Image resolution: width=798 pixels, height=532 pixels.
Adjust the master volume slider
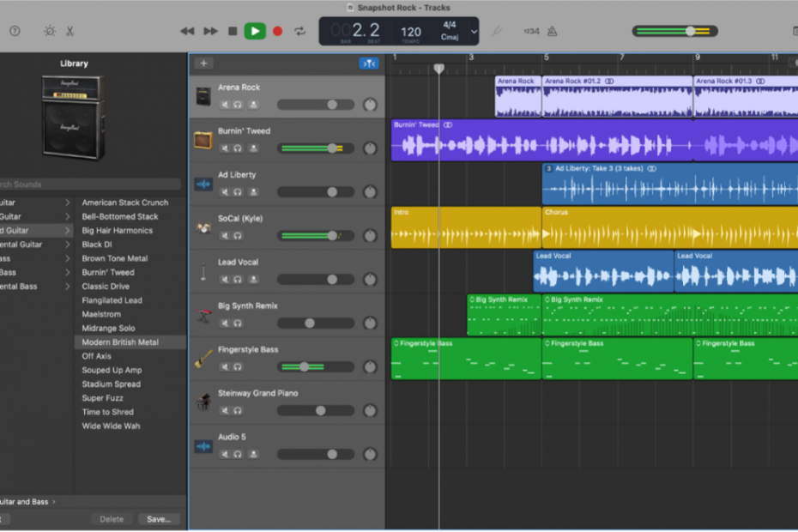[690, 31]
